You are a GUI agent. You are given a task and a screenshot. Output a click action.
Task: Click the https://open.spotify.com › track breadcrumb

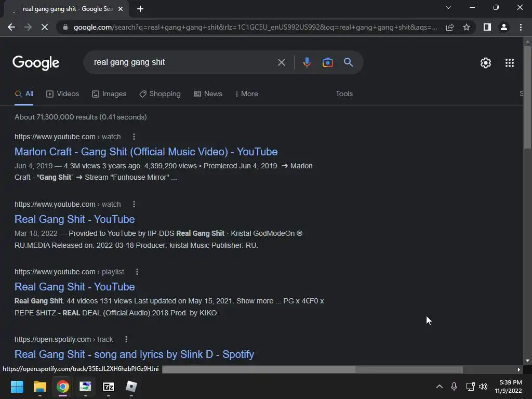pos(64,339)
